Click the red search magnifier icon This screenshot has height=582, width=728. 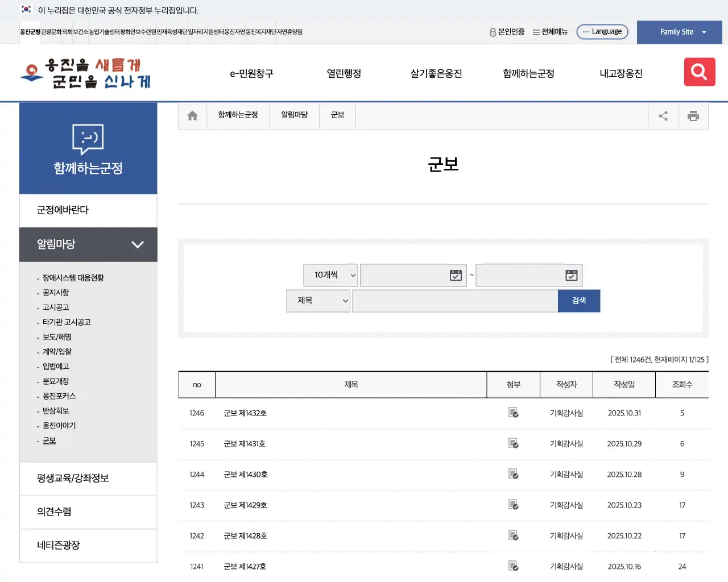699,72
